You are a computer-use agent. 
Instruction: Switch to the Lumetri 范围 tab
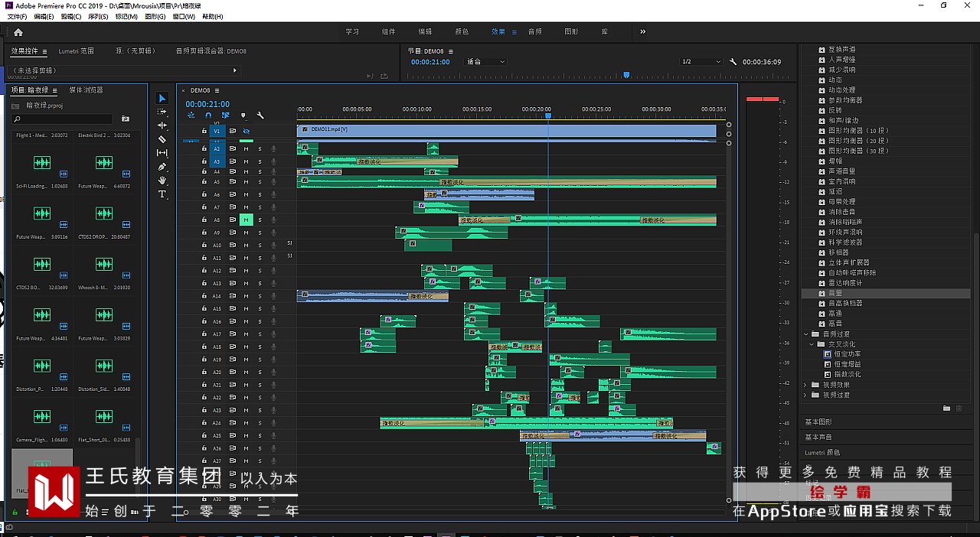tap(77, 51)
